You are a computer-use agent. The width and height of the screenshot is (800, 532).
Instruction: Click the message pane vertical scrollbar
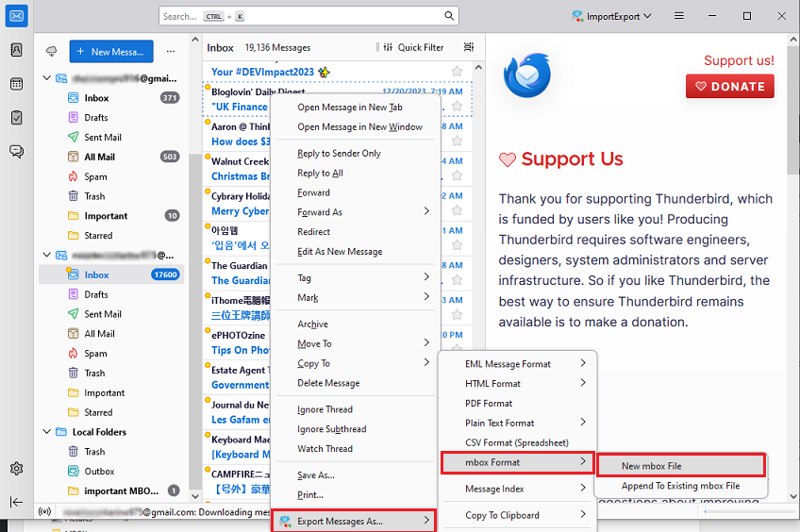pyautogui.click(x=793, y=109)
